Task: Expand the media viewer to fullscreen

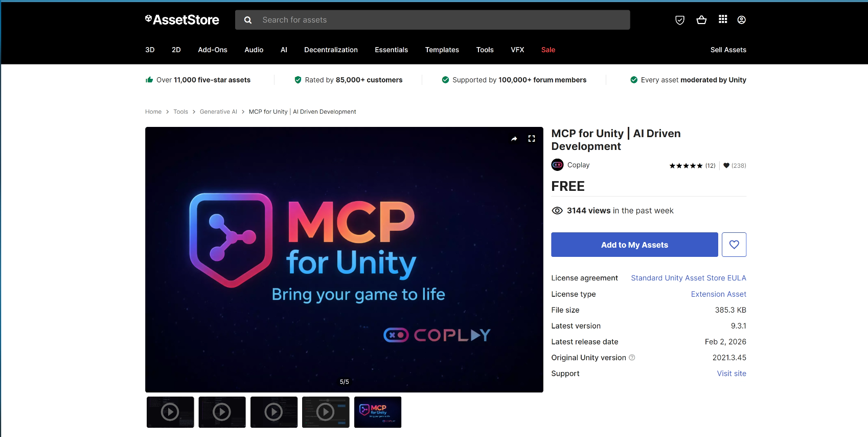Action: pos(532,139)
